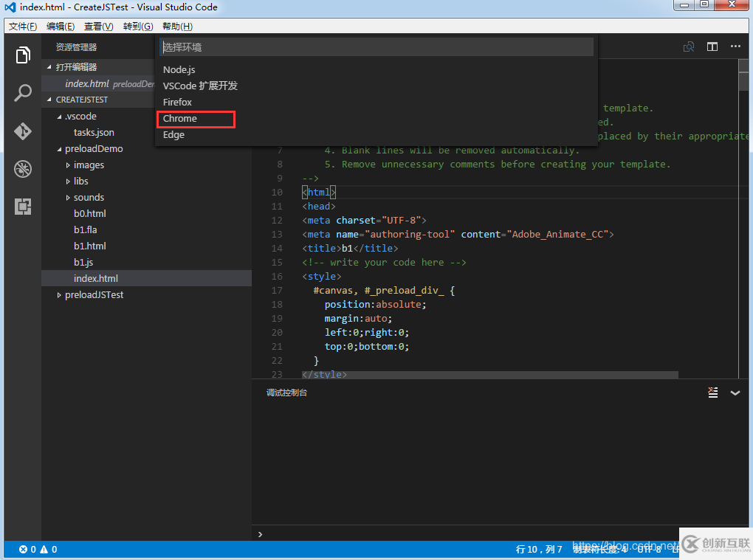Close the Visual Studio Code window
The image size is (753, 560).
(x=732, y=5)
